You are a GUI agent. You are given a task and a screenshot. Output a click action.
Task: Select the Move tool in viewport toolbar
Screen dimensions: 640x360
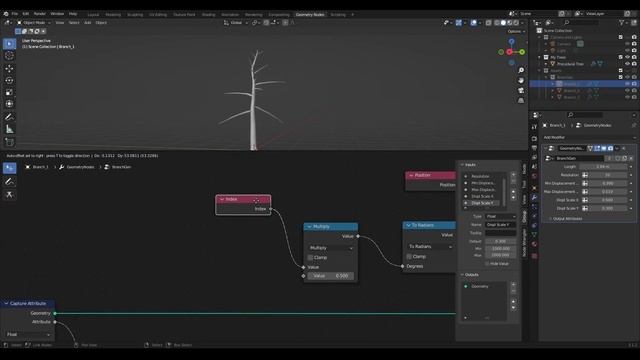(x=9, y=69)
